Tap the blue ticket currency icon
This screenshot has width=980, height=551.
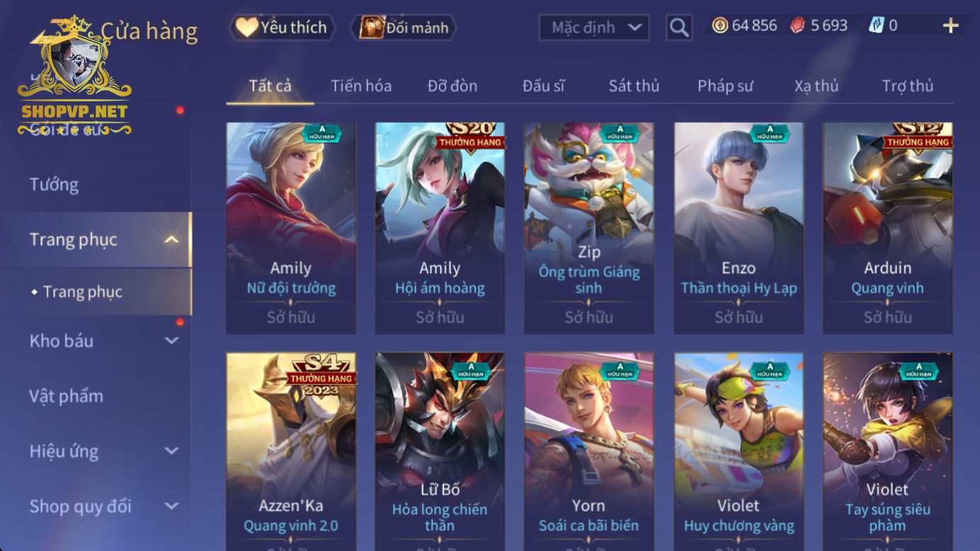[877, 26]
